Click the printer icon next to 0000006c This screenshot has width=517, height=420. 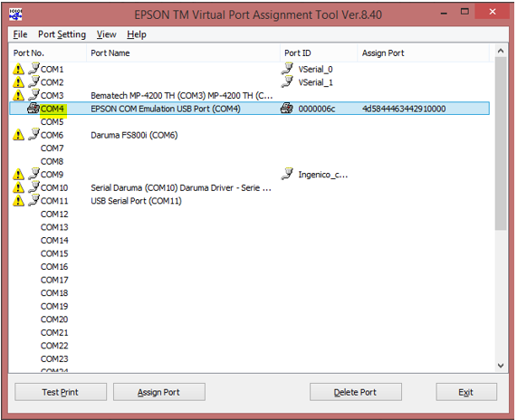click(x=286, y=108)
